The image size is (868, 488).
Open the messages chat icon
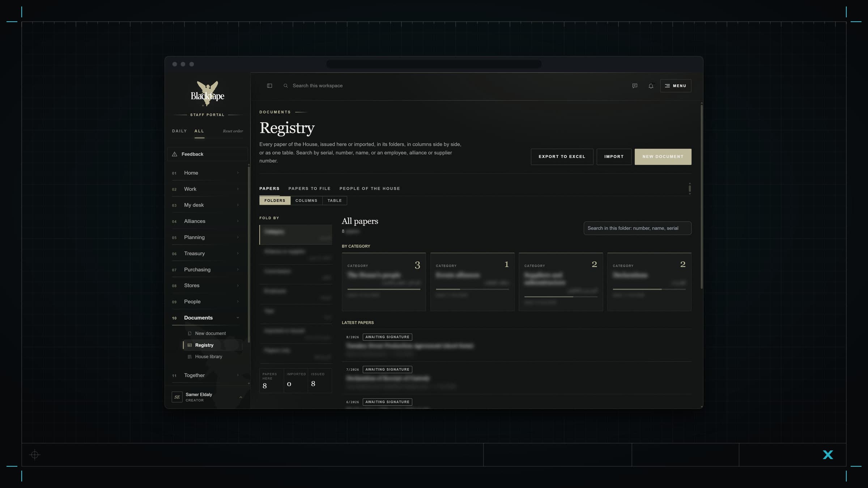pyautogui.click(x=635, y=86)
